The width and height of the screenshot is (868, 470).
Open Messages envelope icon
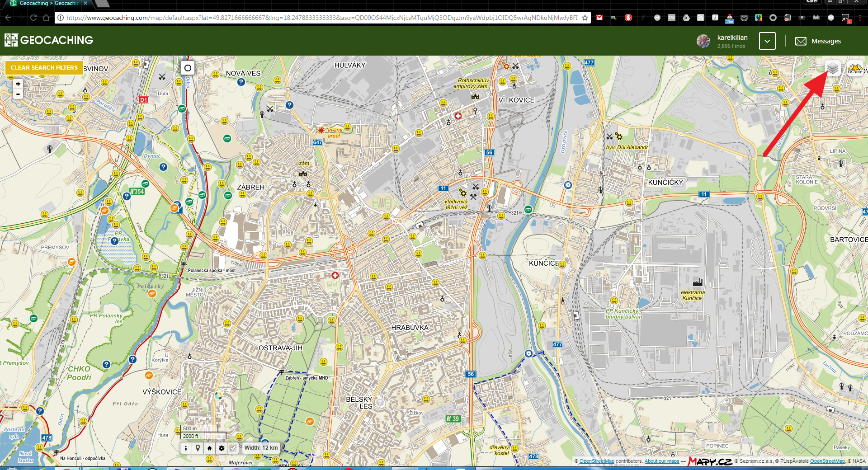pos(801,41)
